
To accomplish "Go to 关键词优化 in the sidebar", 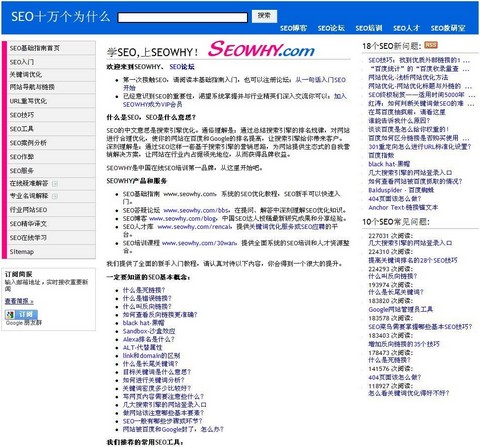I will 51,75.
